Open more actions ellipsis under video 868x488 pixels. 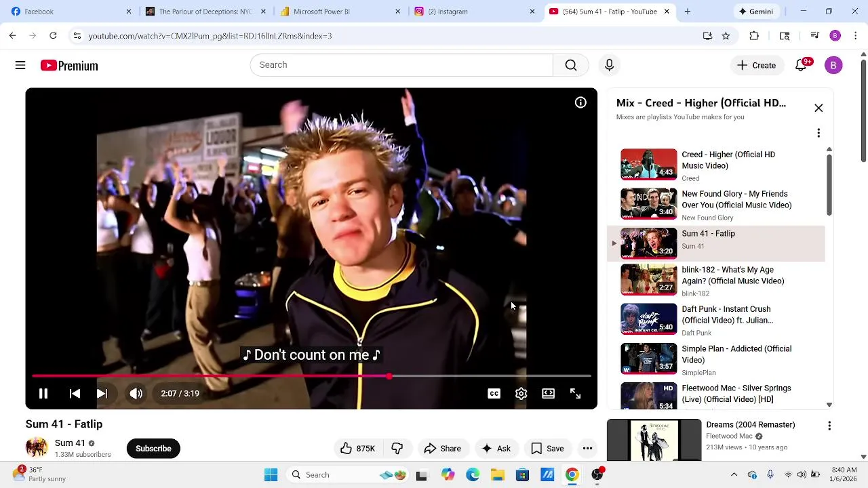pos(587,449)
